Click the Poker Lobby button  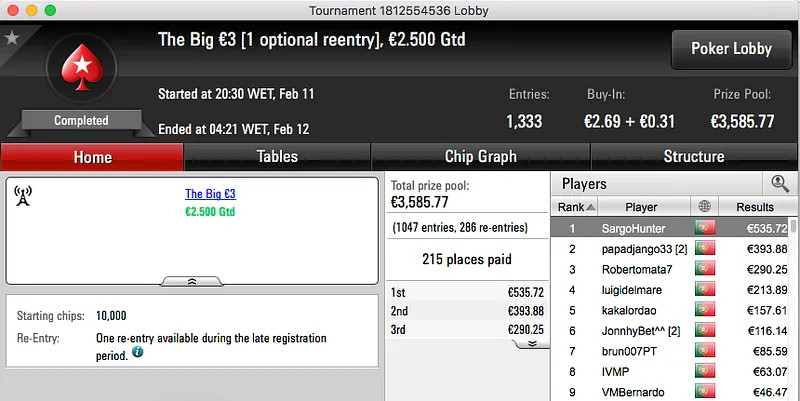click(729, 48)
